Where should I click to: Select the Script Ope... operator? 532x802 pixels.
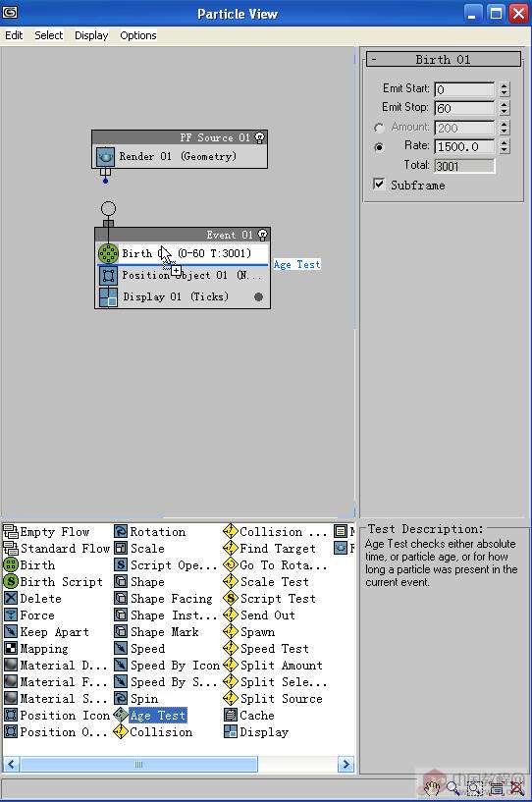point(166,565)
